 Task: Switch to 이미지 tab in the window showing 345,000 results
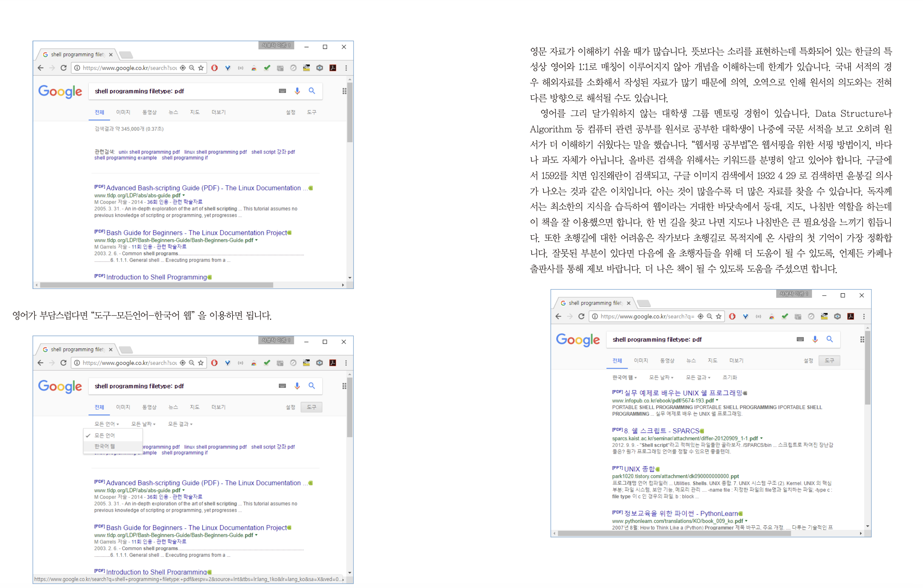click(x=123, y=112)
